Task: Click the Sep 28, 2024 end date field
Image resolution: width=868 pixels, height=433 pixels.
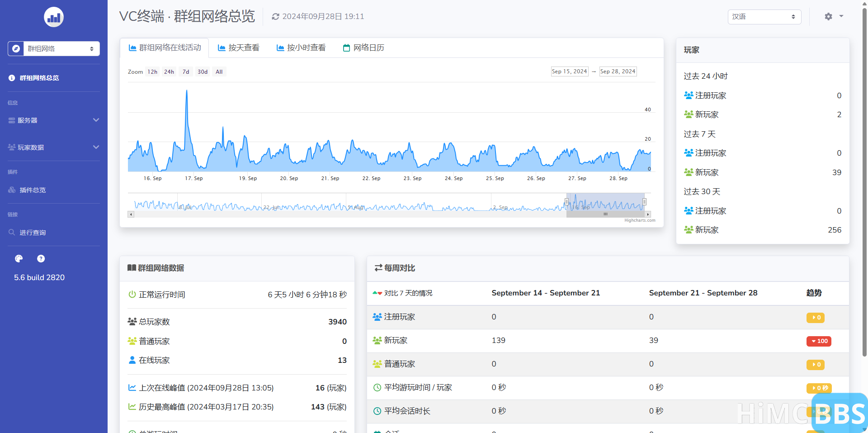Action: tap(618, 71)
